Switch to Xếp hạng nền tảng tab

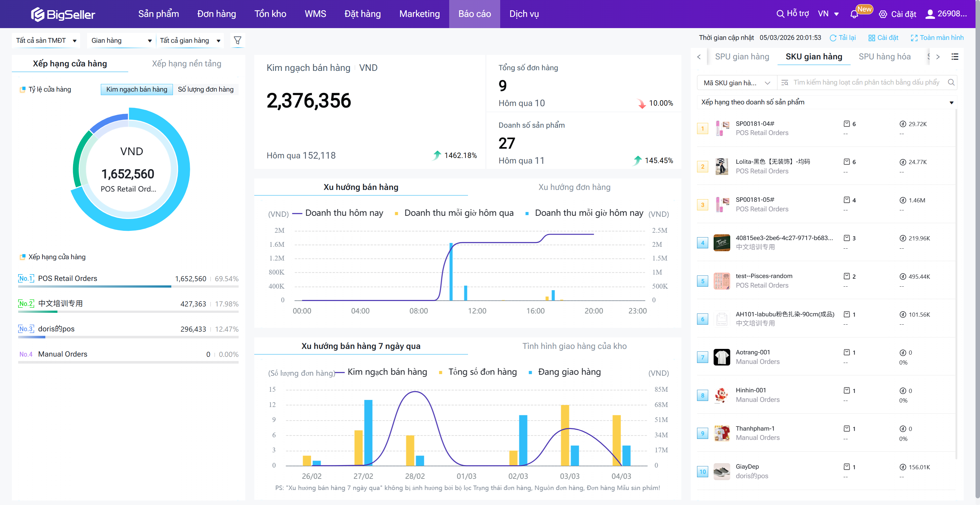point(186,64)
